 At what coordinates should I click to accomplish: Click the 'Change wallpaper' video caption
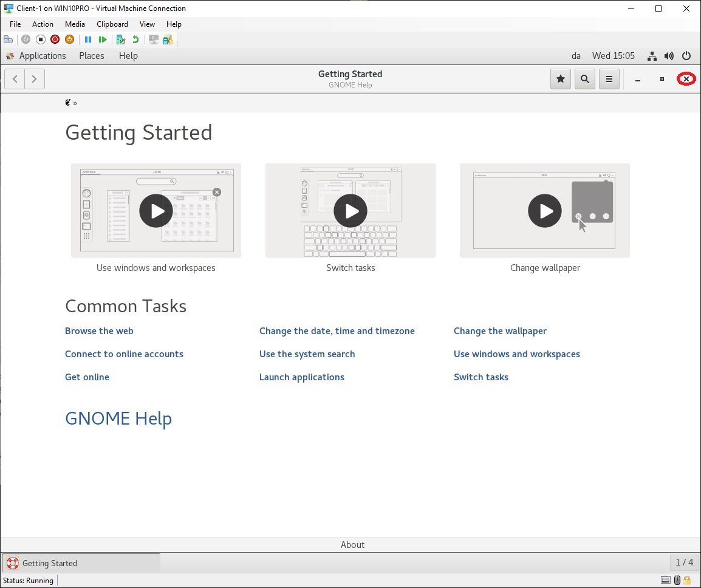tap(545, 268)
